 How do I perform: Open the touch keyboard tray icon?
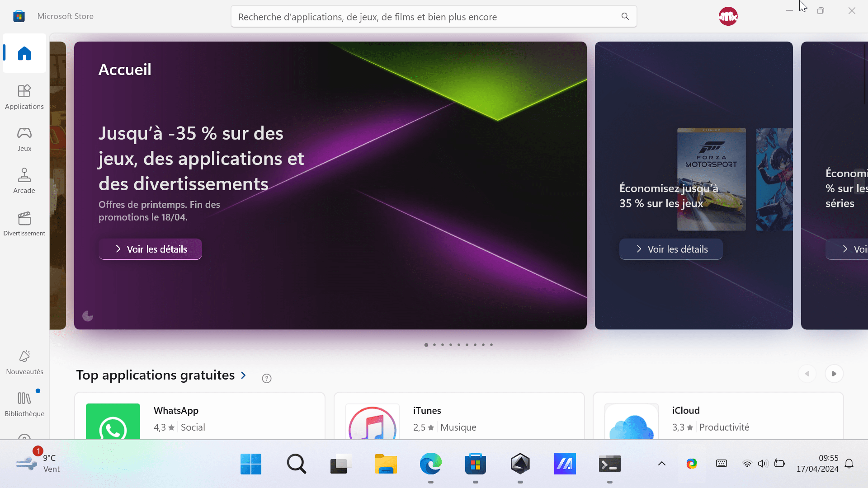pyautogui.click(x=722, y=464)
